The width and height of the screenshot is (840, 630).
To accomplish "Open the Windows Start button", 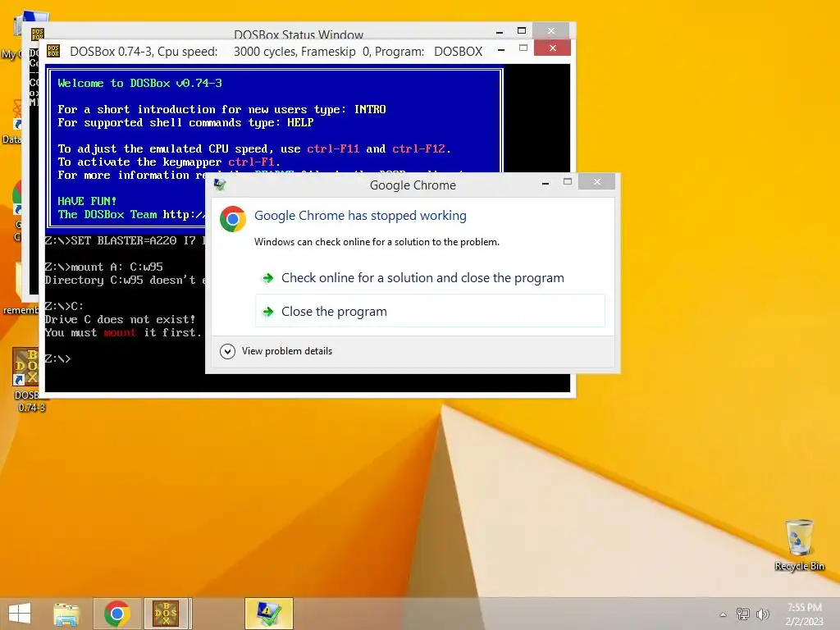I will 20,614.
